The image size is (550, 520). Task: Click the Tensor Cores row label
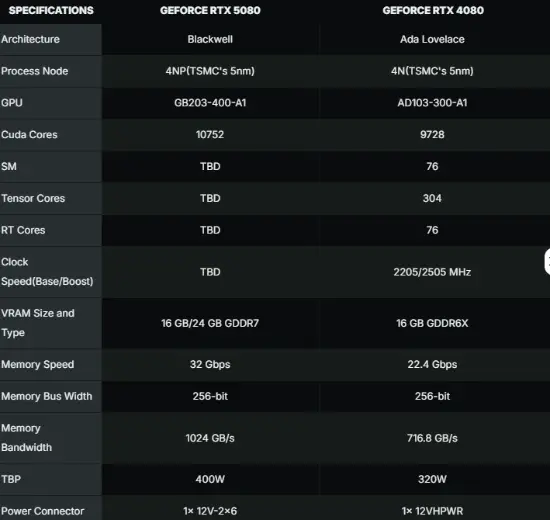pyautogui.click(x=33, y=199)
